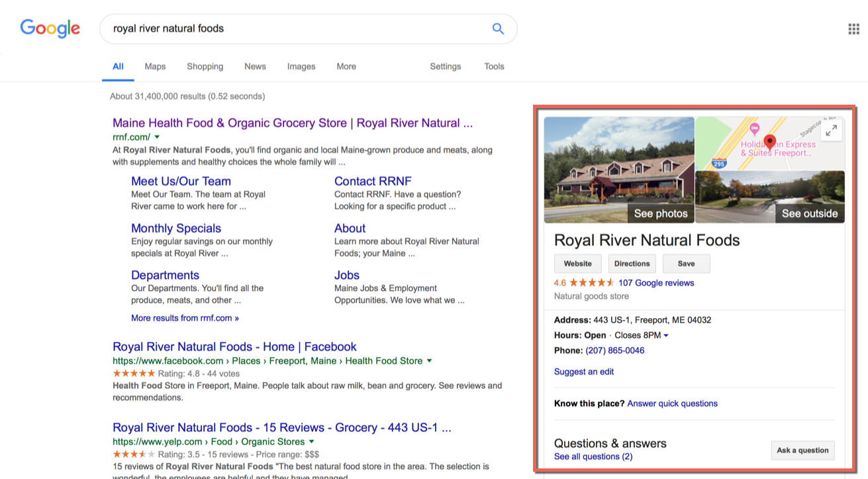Click the Royal River Natural Foods panel title
868x479 pixels.
[647, 240]
